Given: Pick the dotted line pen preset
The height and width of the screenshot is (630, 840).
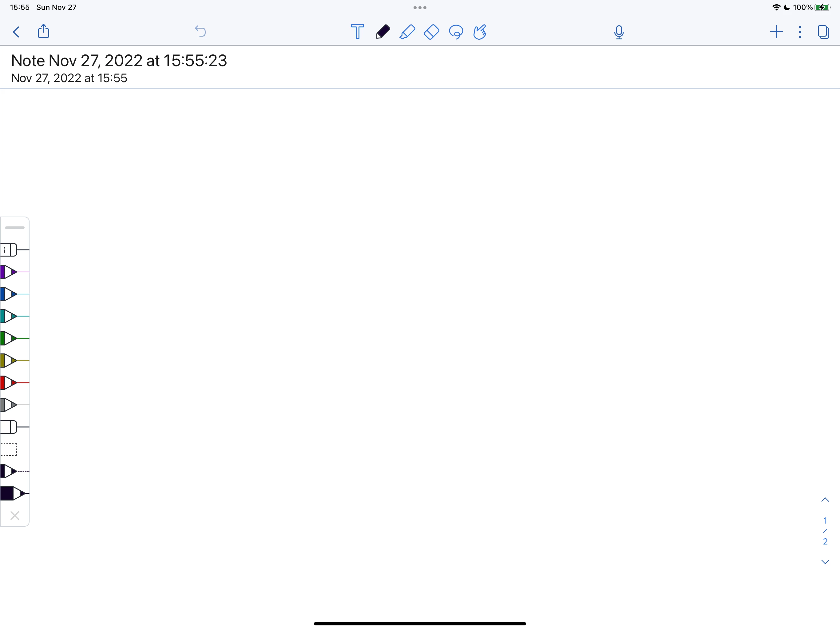Looking at the screenshot, I should tap(11, 471).
